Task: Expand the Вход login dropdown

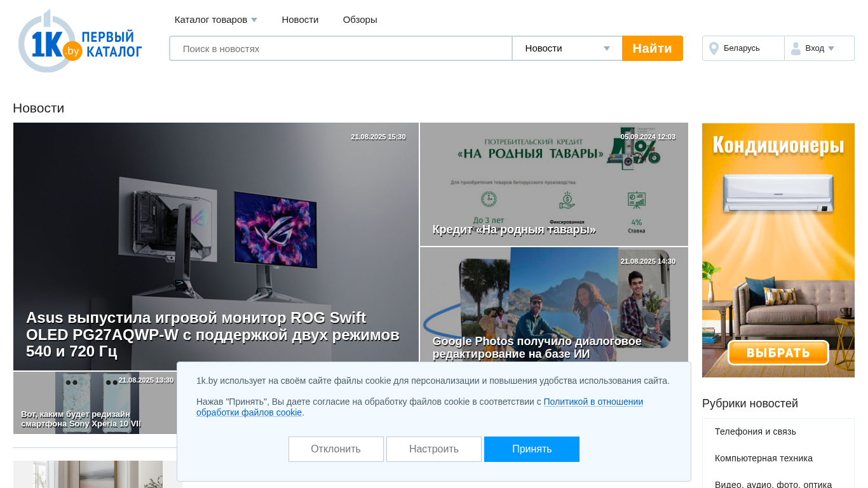Action: pyautogui.click(x=819, y=48)
